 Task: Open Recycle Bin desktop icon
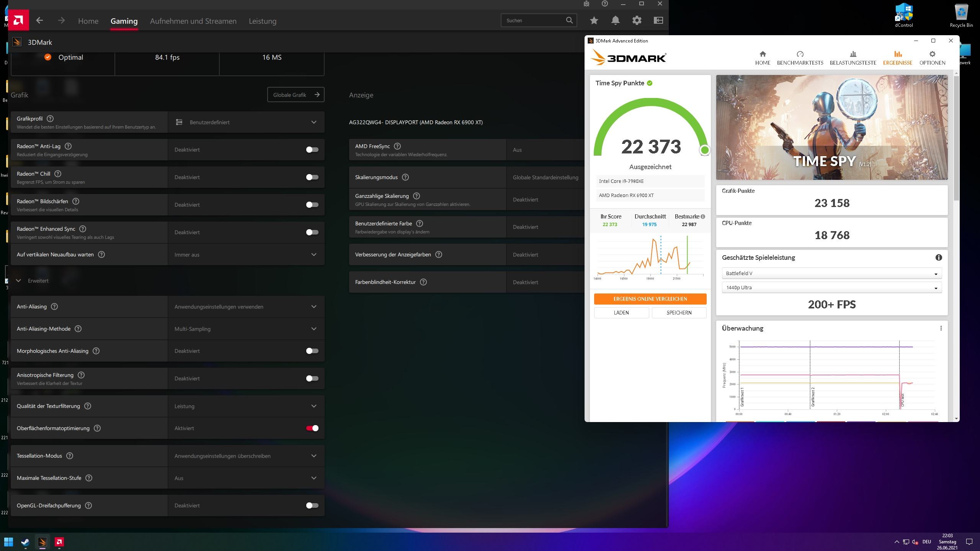961,16
